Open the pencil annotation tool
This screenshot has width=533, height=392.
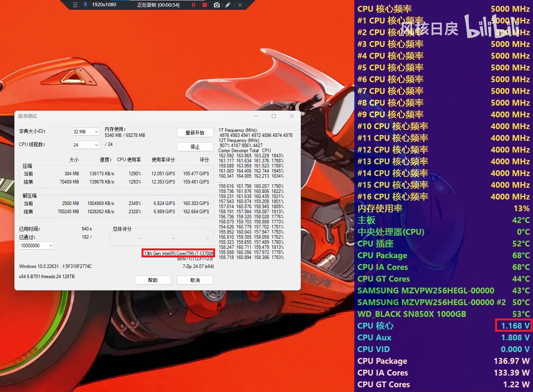(x=228, y=5)
